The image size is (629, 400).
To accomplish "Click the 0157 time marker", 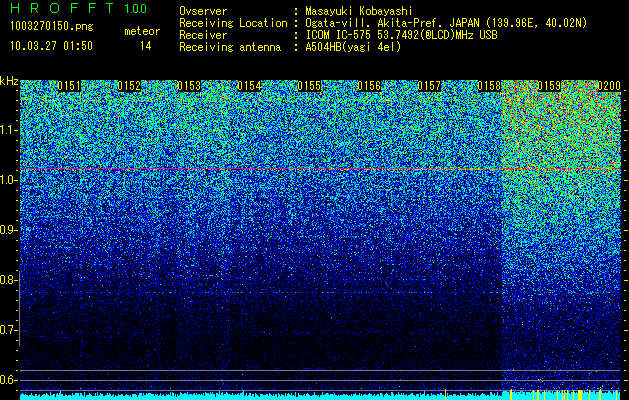I will click(x=429, y=86).
